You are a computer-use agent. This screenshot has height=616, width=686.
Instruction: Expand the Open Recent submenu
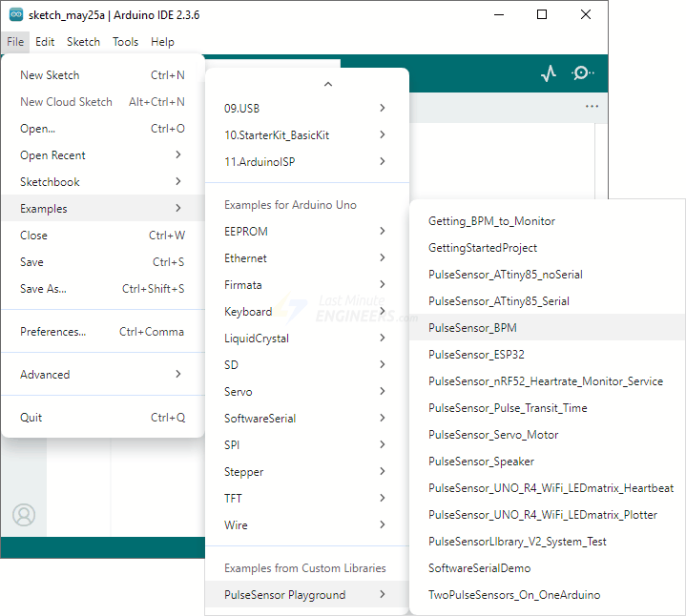(102, 154)
